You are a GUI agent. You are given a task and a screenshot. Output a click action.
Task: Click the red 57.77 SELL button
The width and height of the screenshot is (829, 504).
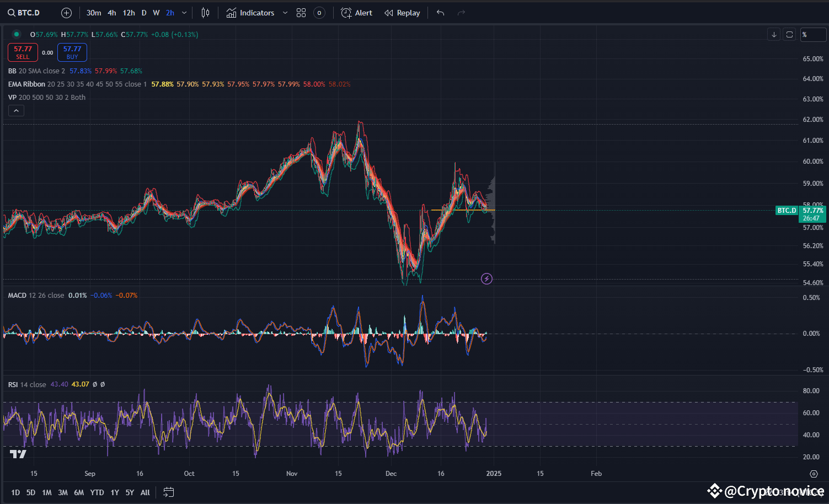pos(23,52)
